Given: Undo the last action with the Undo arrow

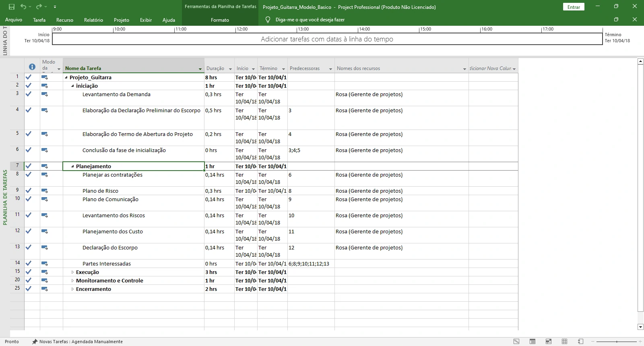Looking at the screenshot, I should 23,7.
